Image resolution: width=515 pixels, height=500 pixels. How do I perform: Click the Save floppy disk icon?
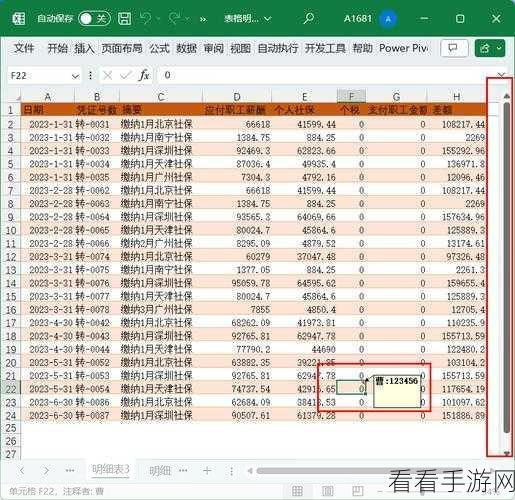click(x=124, y=19)
